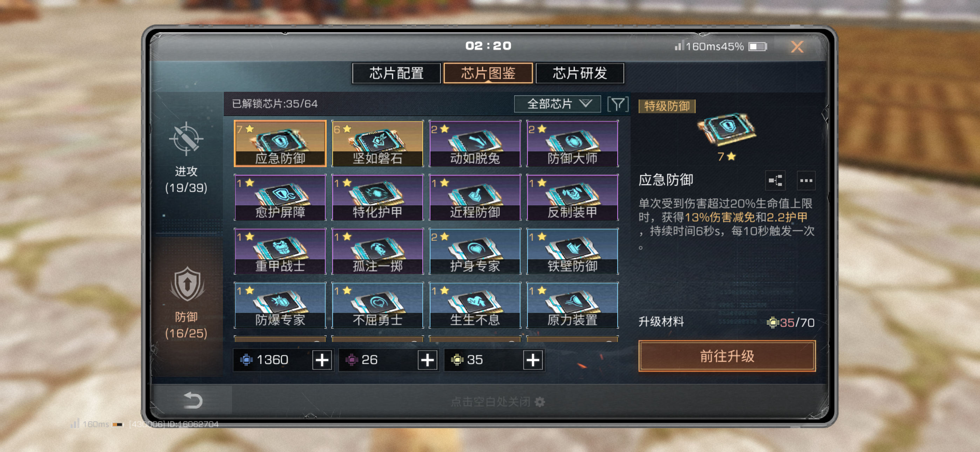Viewport: 980px width, 452px height.
Task: Open the filter funnel icon
Action: [x=618, y=104]
